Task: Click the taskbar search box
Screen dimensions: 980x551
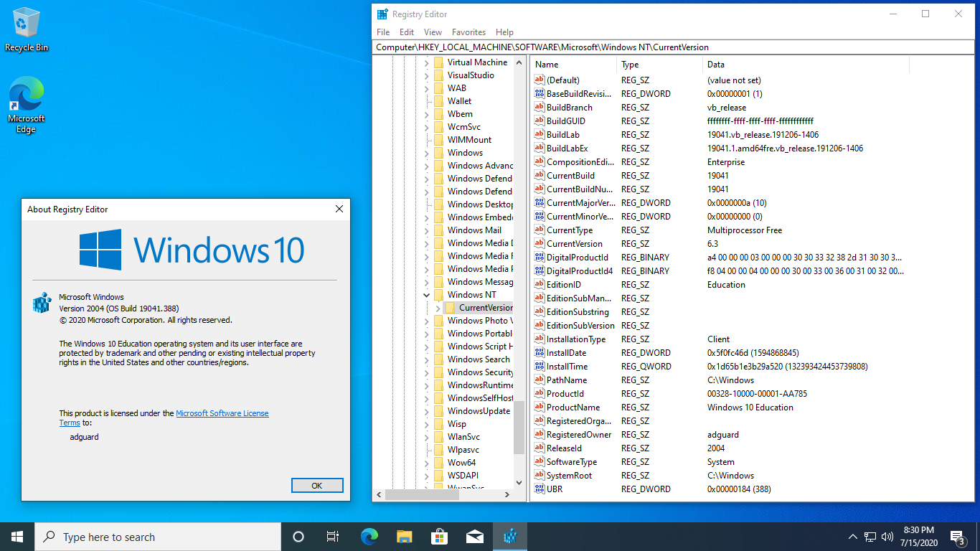Action: coord(158,537)
